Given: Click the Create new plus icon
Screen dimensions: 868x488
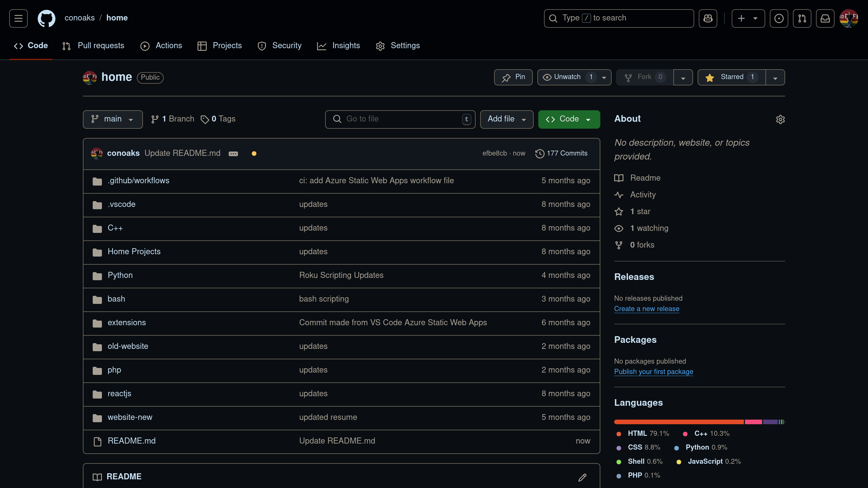Looking at the screenshot, I should click(x=741, y=18).
